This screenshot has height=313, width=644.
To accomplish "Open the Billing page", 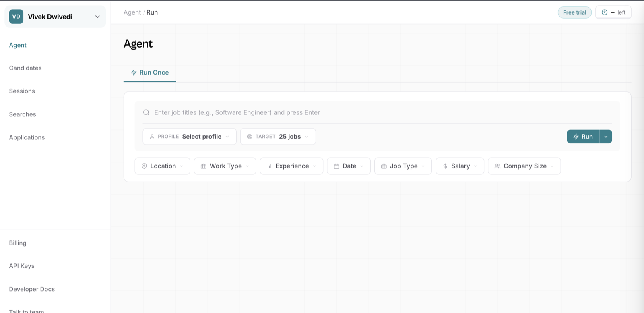I will coord(18,243).
